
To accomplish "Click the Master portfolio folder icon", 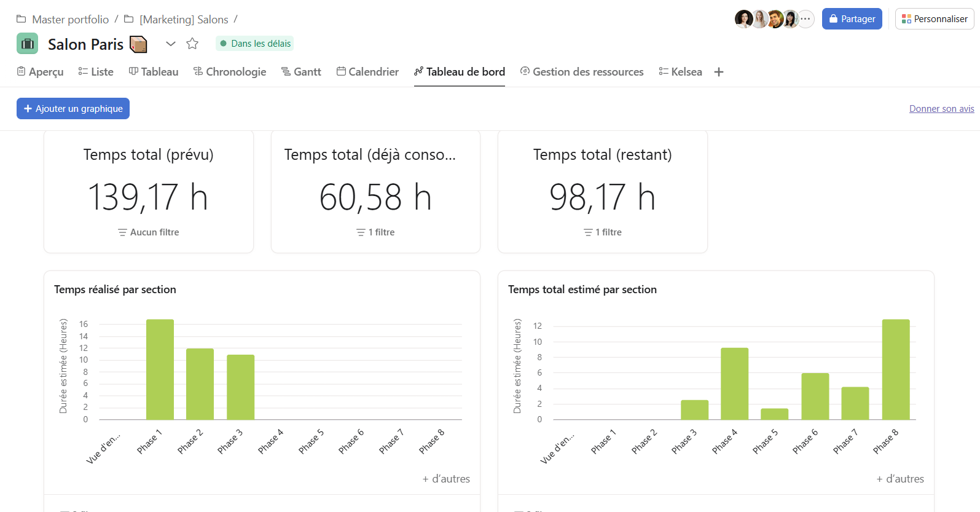I will pyautogui.click(x=21, y=19).
